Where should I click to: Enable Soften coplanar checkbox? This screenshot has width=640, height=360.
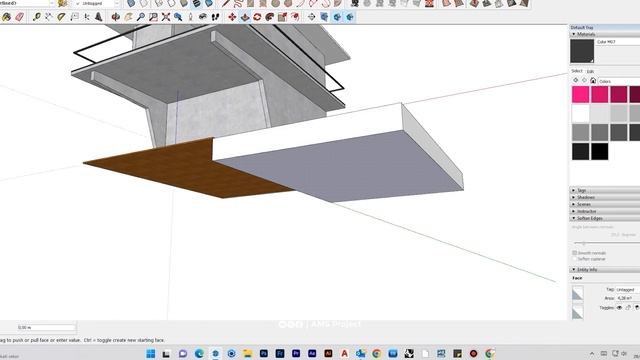coord(575,259)
